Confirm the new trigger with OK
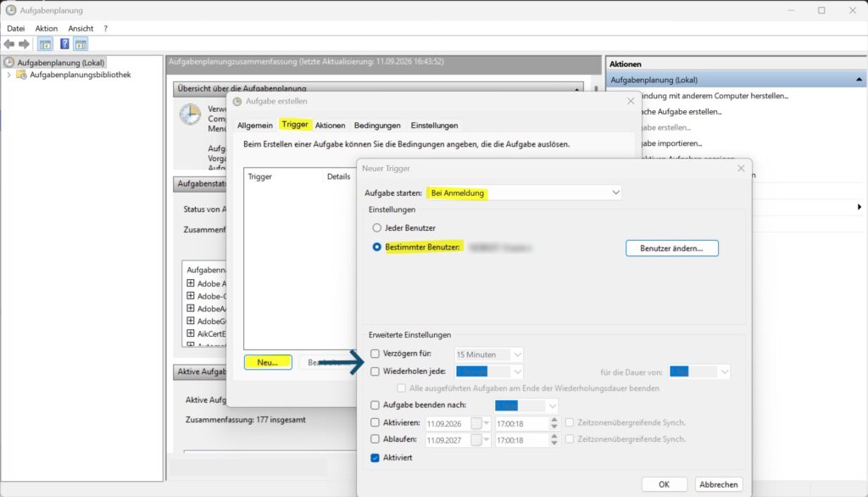868x497 pixels. (665, 484)
